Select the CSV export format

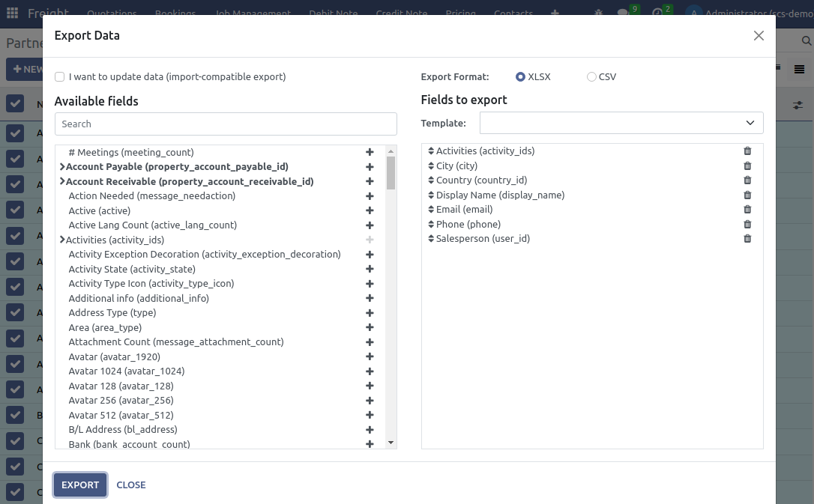click(x=591, y=76)
